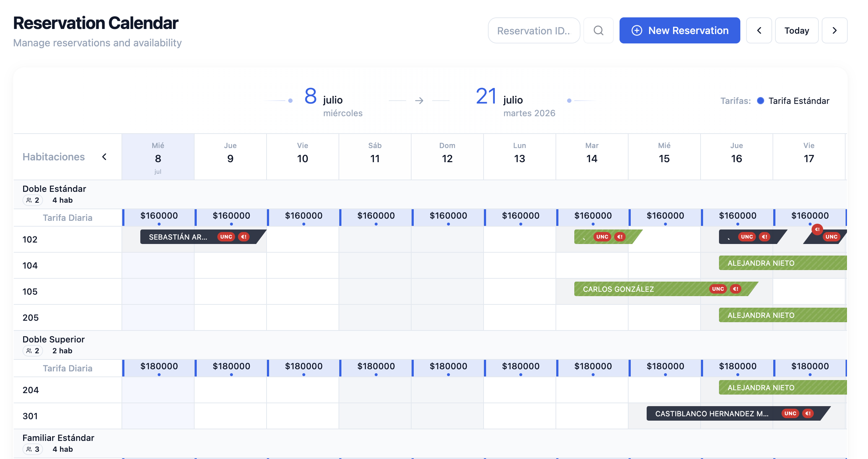Click room 301 row label

point(30,416)
